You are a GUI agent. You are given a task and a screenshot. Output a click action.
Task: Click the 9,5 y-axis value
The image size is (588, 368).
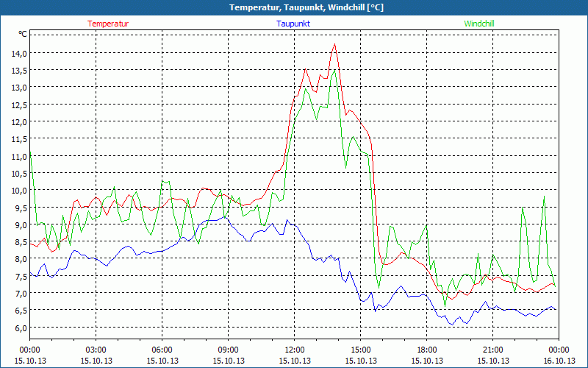21,208
